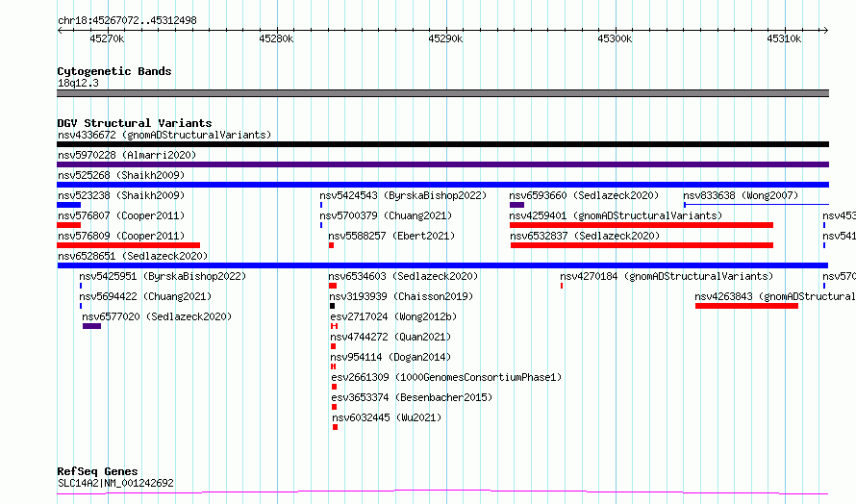The height and width of the screenshot is (504, 856).
Task: Open the esv2661309 (1000GenomesConsortiumPhase1) label
Action: (x=446, y=377)
